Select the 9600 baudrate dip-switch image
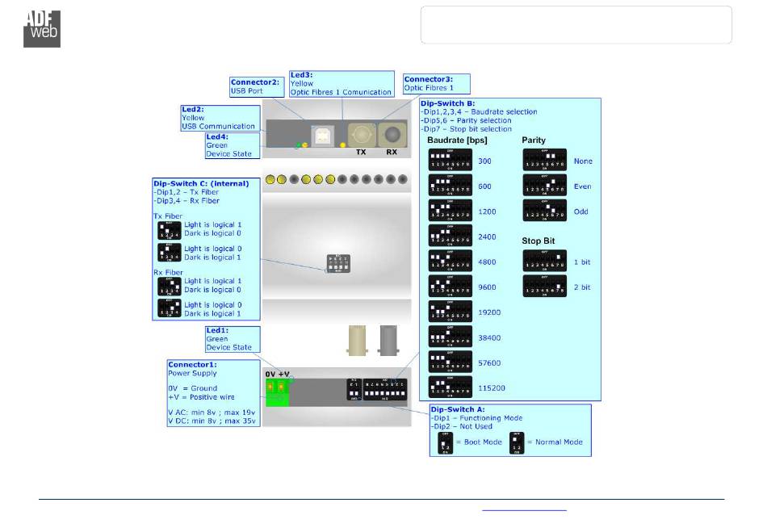The image size is (767, 532). 450,287
